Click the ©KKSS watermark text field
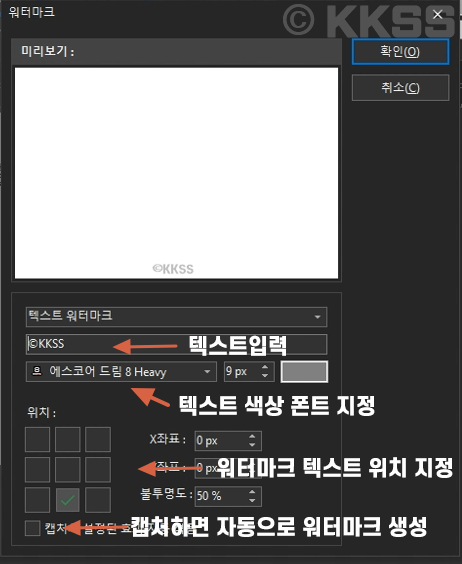 point(176,344)
